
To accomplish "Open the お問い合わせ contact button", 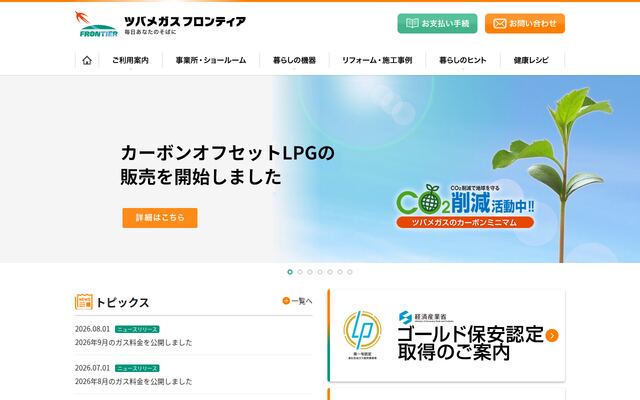I will coord(525,23).
